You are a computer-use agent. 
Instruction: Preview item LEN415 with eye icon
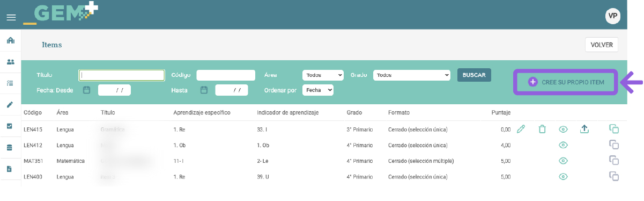tap(563, 129)
